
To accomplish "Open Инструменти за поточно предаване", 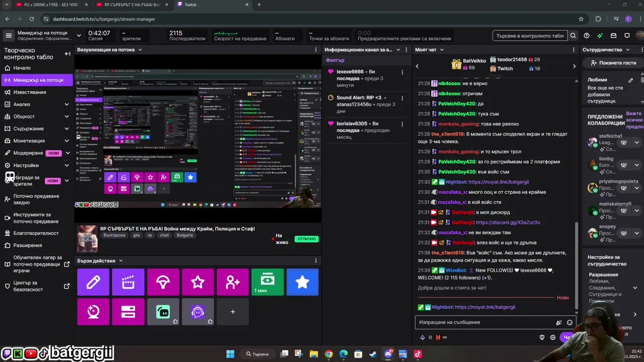I will pyautogui.click(x=36, y=218).
